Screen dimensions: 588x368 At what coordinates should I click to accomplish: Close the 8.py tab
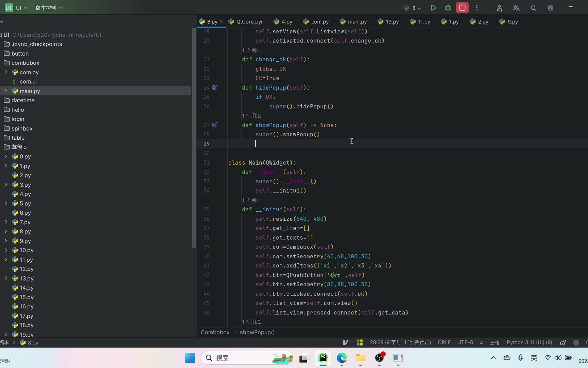click(x=222, y=21)
